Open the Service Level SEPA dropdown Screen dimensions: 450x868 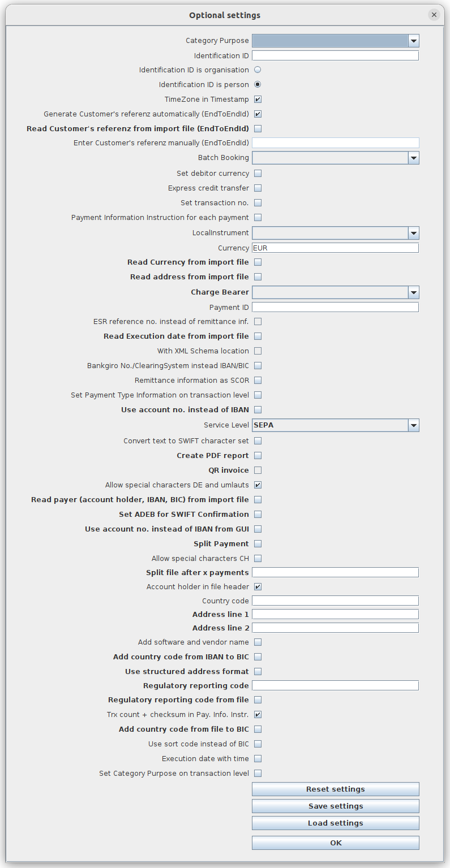(413, 425)
